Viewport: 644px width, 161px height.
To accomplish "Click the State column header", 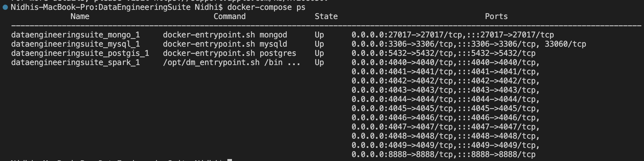I will coord(326,16).
